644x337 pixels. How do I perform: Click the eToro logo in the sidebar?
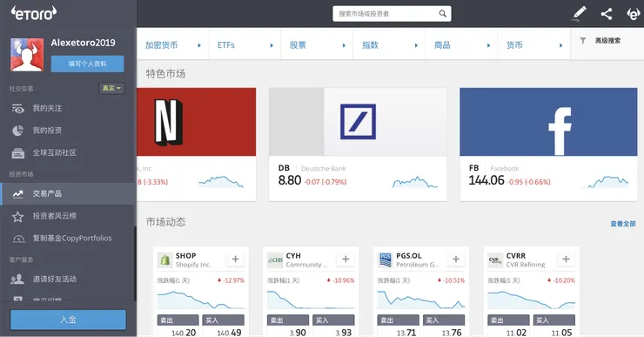[x=34, y=13]
